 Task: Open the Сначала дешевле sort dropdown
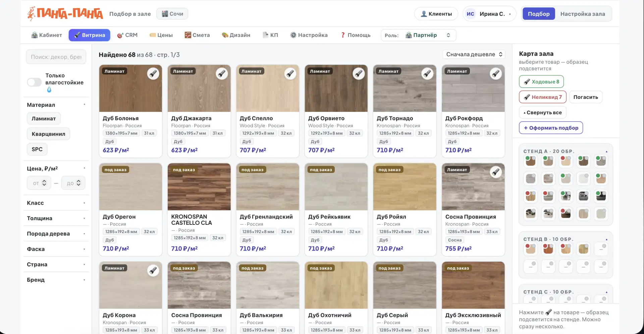coord(474,54)
